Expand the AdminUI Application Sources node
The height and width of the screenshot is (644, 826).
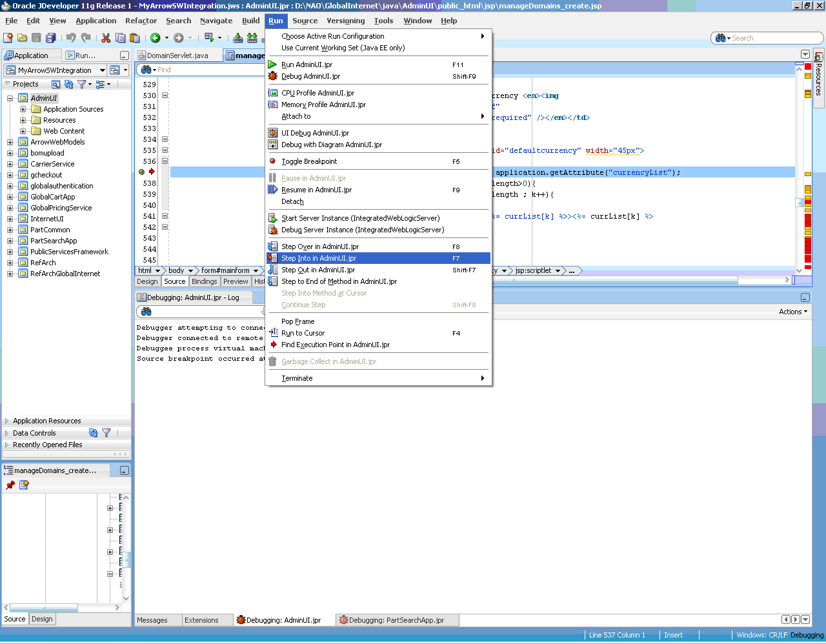click(x=23, y=109)
